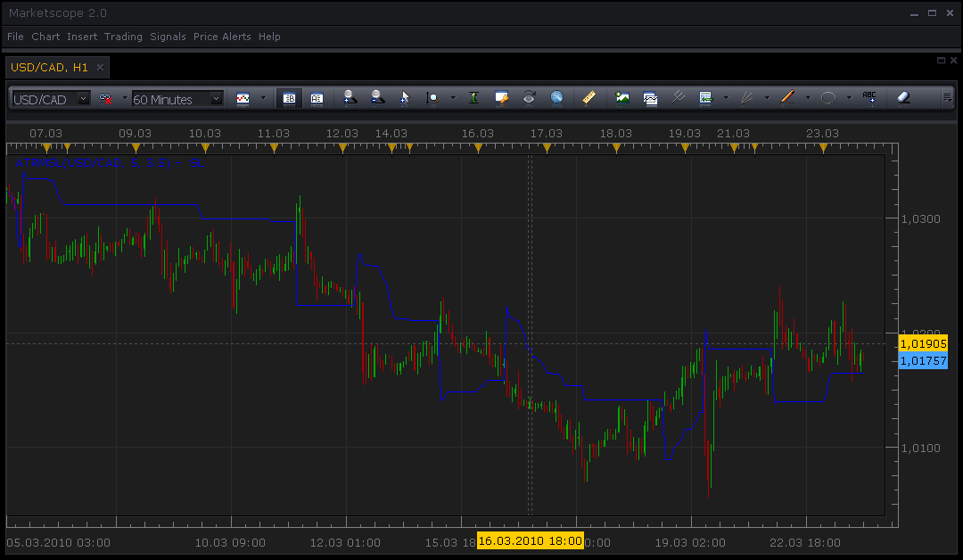Click the eye refresh view icon
Viewport: 963px width, 560px height.
[529, 97]
